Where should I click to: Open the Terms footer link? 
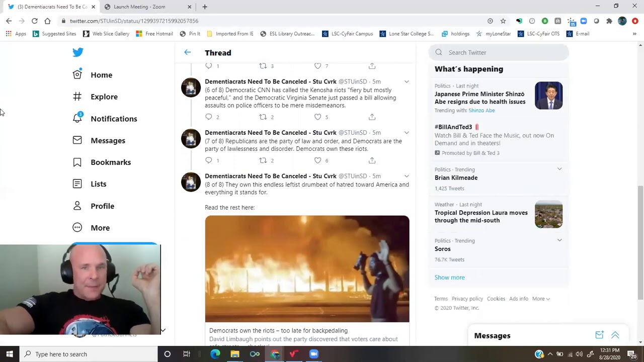coord(441,299)
